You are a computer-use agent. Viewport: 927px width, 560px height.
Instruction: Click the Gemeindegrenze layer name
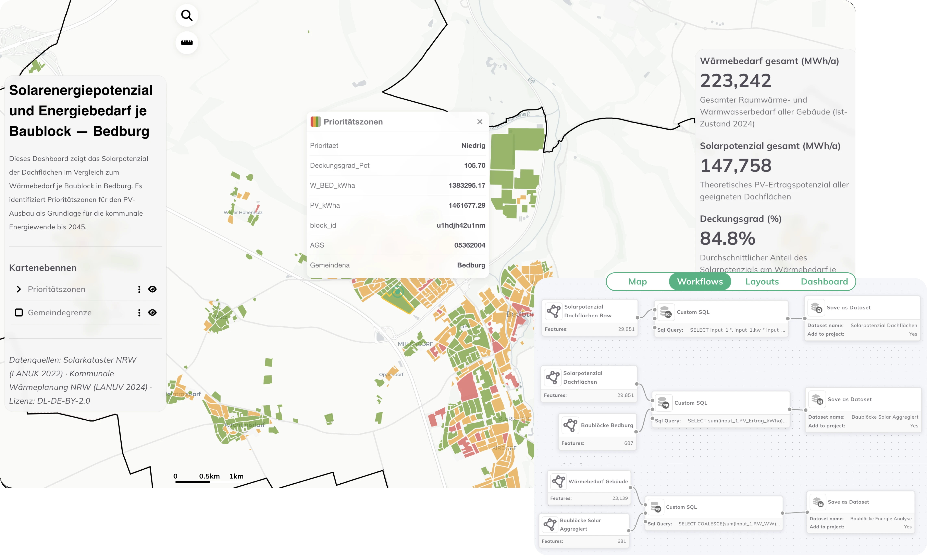click(x=59, y=313)
